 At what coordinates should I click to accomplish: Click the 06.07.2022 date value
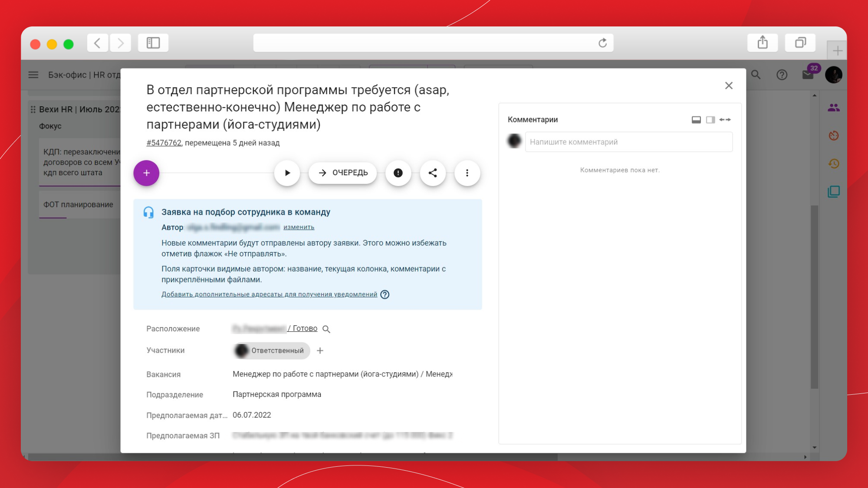coord(252,415)
